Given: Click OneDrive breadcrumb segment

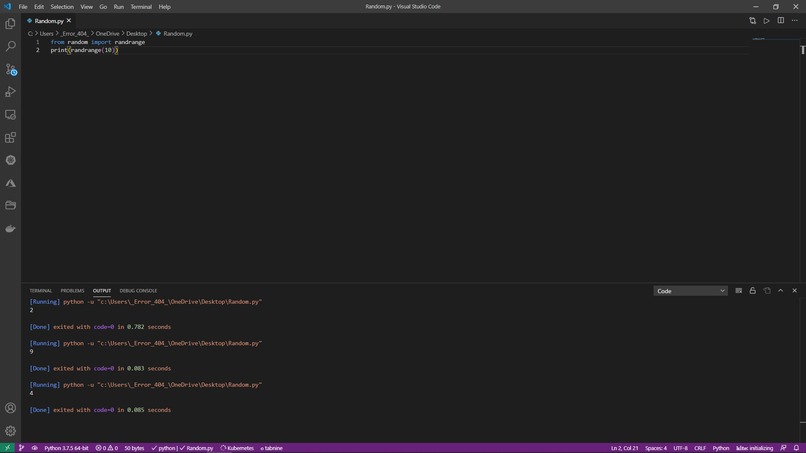Looking at the screenshot, I should 107,33.
